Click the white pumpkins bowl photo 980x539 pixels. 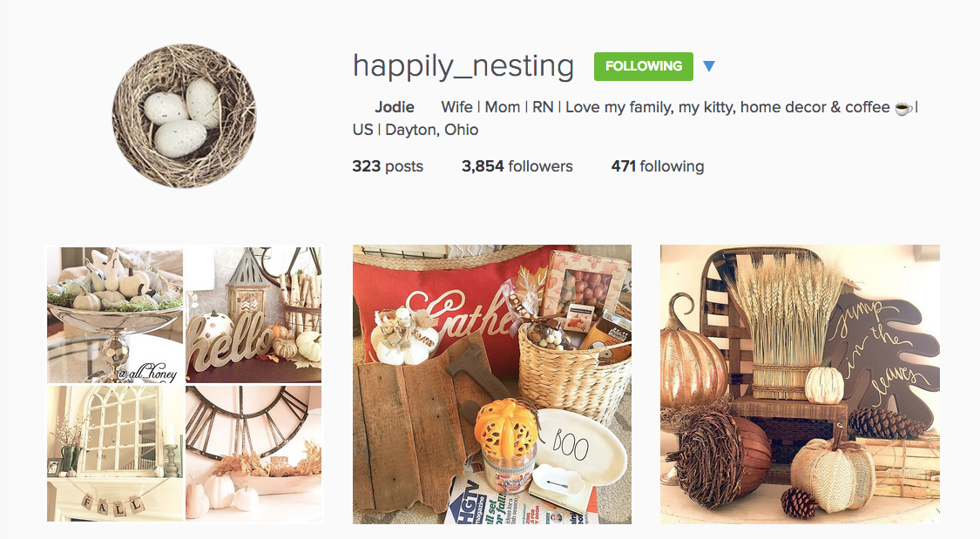[x=115, y=315]
